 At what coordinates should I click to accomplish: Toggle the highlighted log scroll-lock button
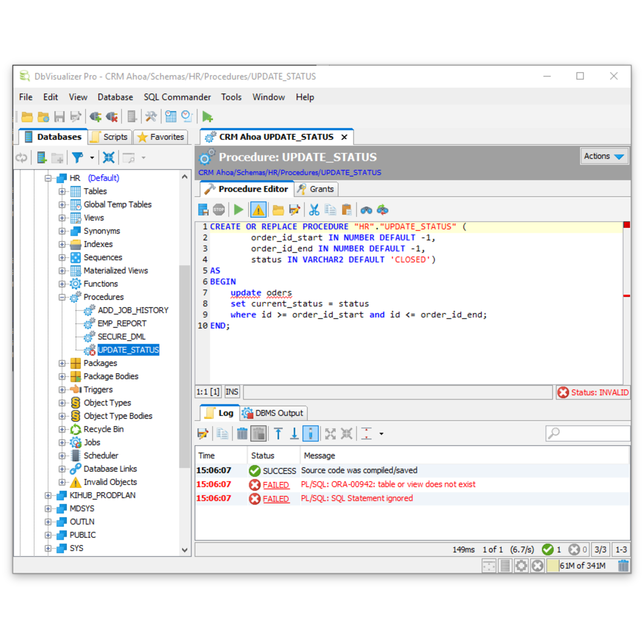click(x=310, y=434)
